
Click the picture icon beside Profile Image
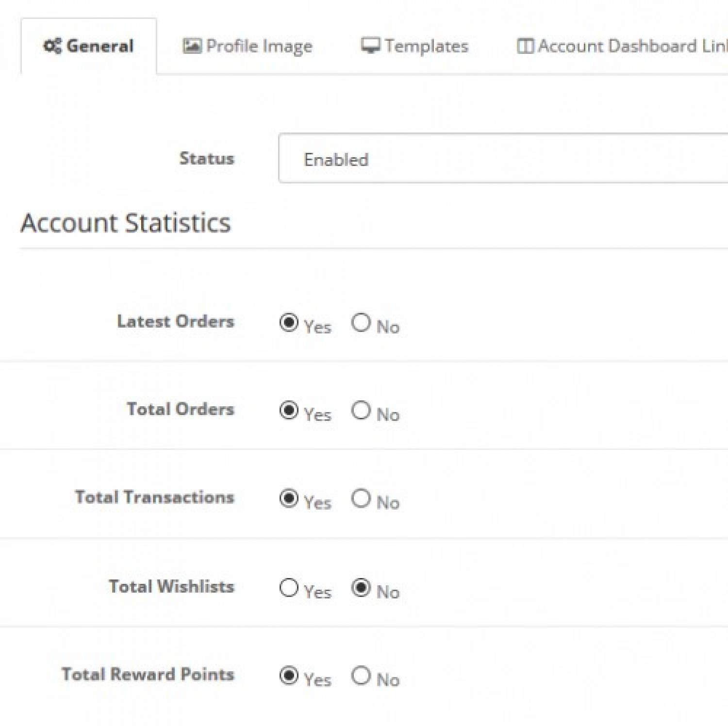point(192,46)
